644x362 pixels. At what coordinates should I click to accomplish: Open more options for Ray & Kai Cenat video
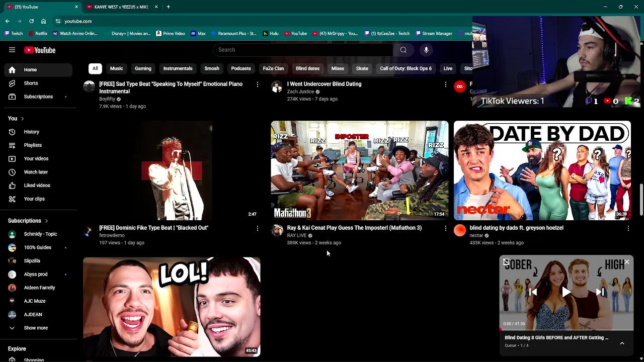(445, 228)
